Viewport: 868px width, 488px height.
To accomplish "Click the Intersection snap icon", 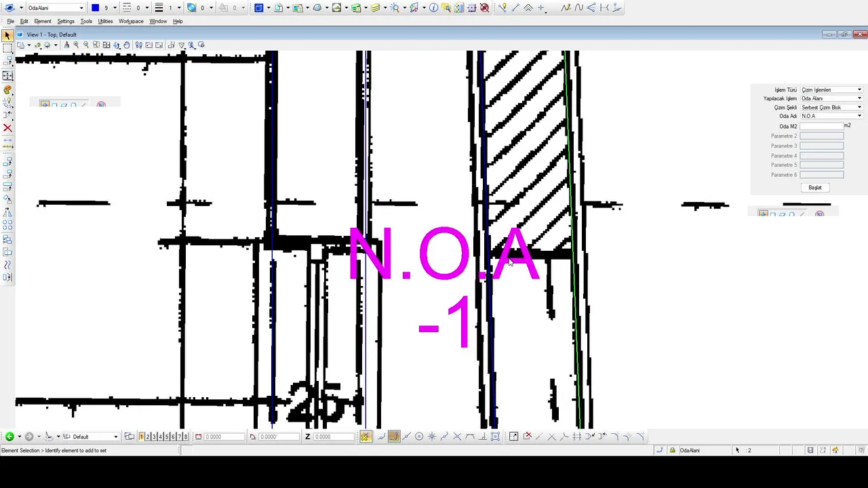I will point(457,436).
